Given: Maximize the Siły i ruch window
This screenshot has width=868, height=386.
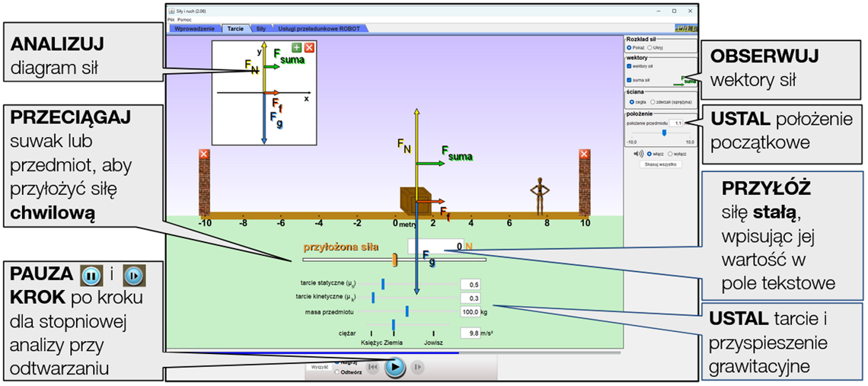Looking at the screenshot, I should [674, 11].
